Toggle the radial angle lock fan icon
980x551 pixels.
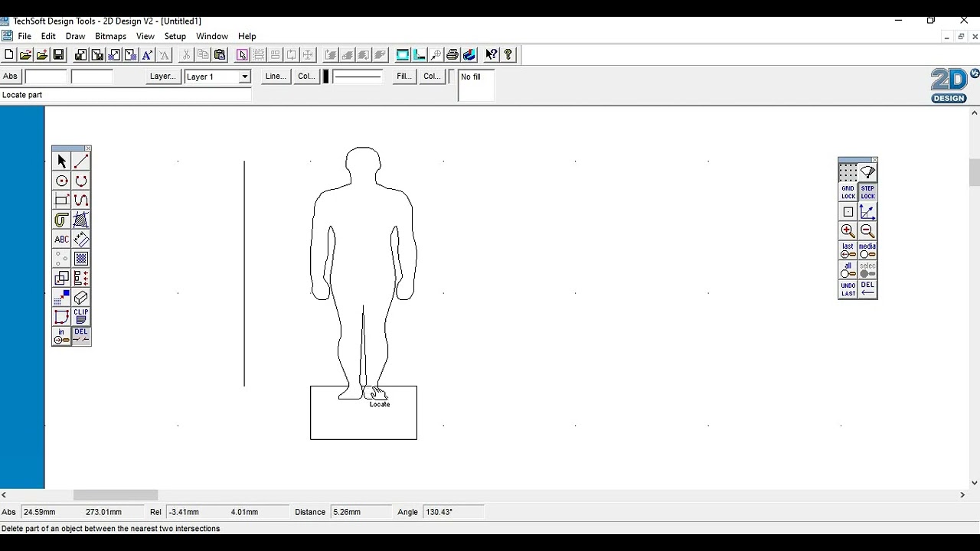pos(867,173)
